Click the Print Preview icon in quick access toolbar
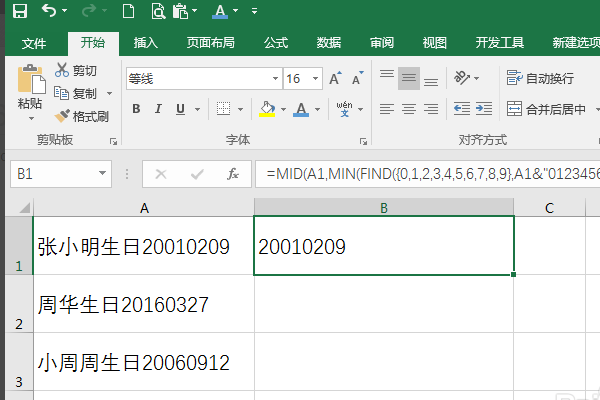 tap(157, 12)
